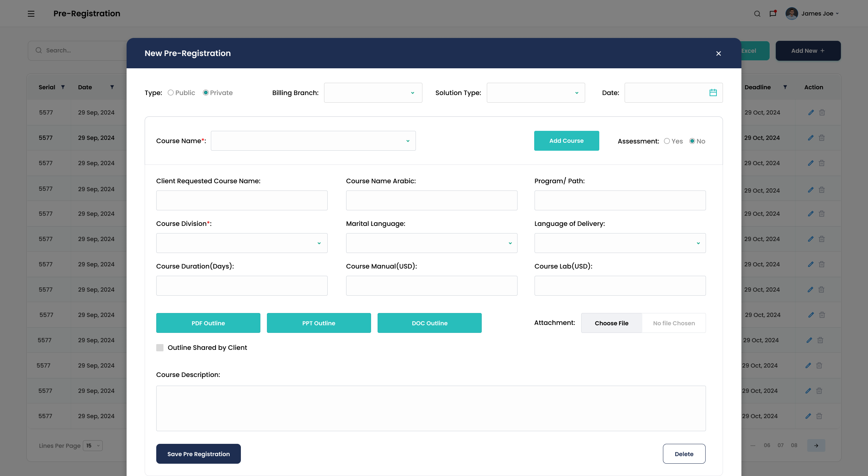Set Assessment to Yes
Screen dimensions: 868x476
click(x=667, y=141)
